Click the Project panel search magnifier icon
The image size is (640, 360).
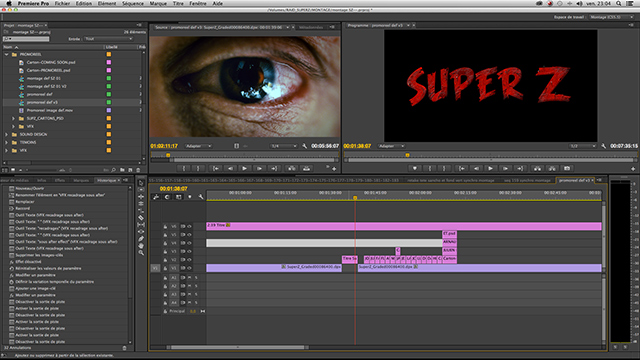tap(113, 170)
